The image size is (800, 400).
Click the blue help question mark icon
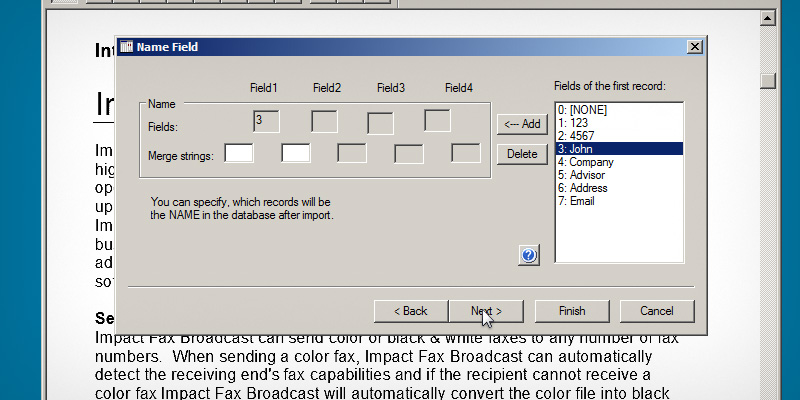(529, 256)
